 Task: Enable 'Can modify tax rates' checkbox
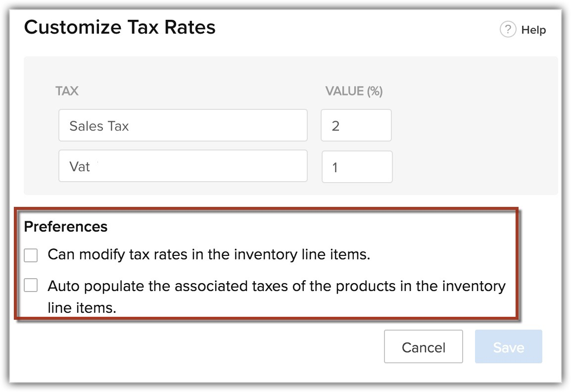click(31, 255)
